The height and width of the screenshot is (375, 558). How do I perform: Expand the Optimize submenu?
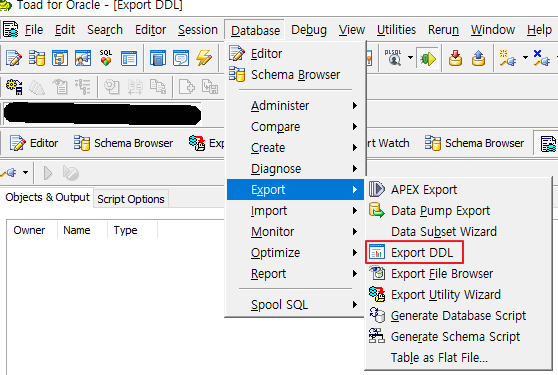pyautogui.click(x=295, y=253)
